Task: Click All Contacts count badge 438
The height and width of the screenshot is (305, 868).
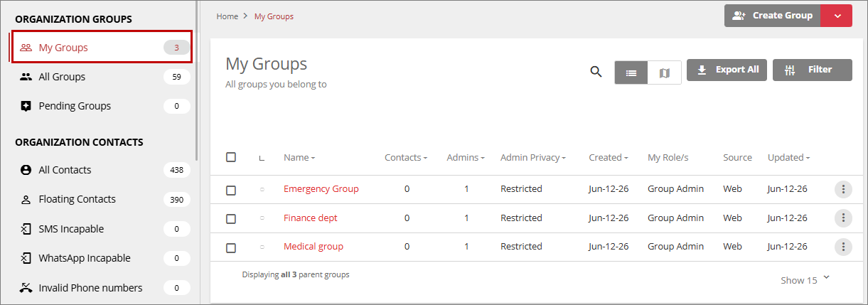Action: (177, 170)
